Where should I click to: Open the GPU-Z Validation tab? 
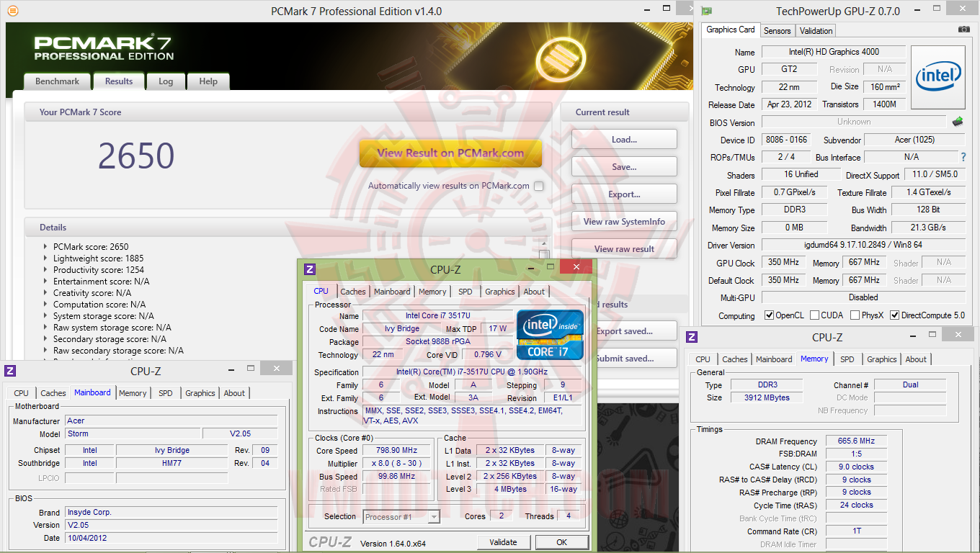click(816, 31)
